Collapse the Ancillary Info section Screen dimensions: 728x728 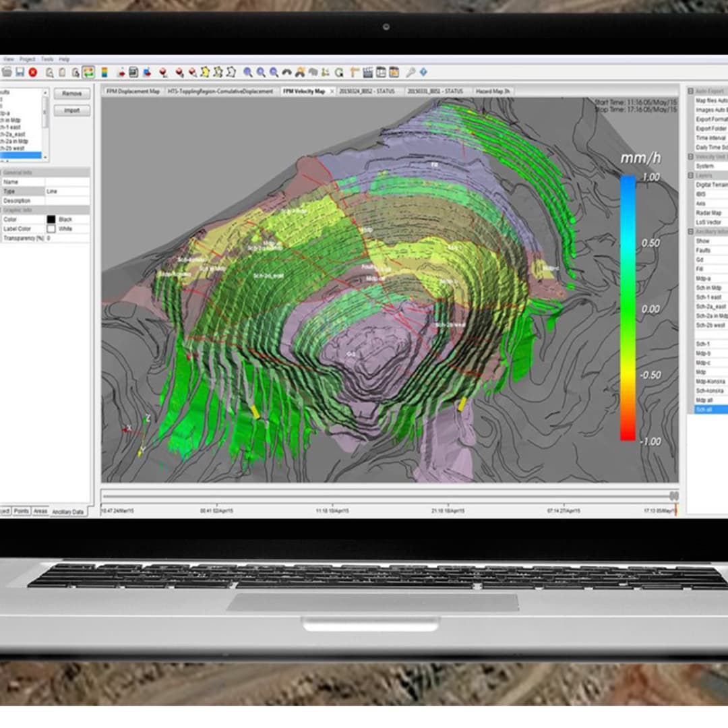(690, 232)
